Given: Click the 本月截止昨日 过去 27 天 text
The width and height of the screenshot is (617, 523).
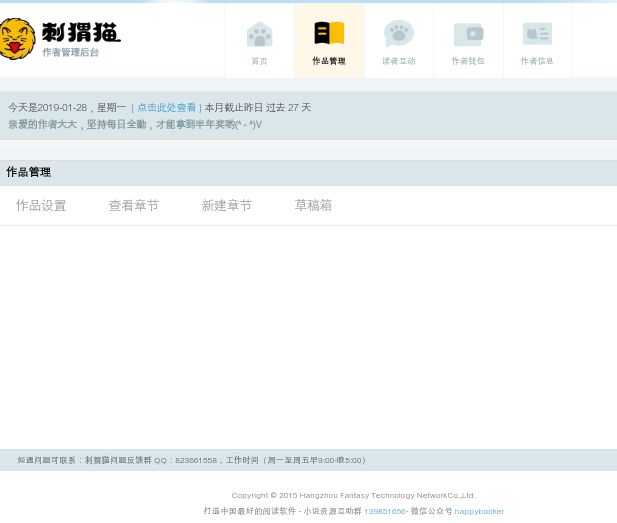Looking at the screenshot, I should (258, 107).
